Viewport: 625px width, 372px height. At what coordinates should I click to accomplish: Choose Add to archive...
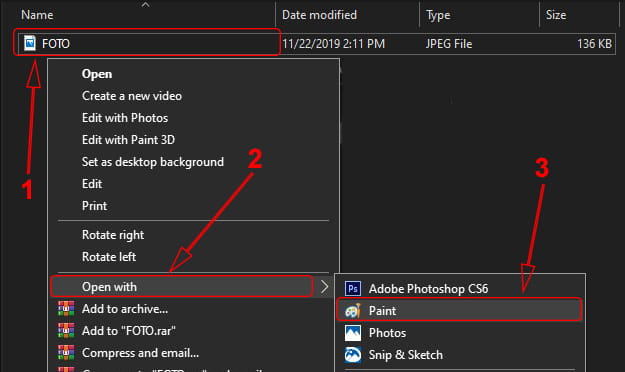tap(125, 309)
